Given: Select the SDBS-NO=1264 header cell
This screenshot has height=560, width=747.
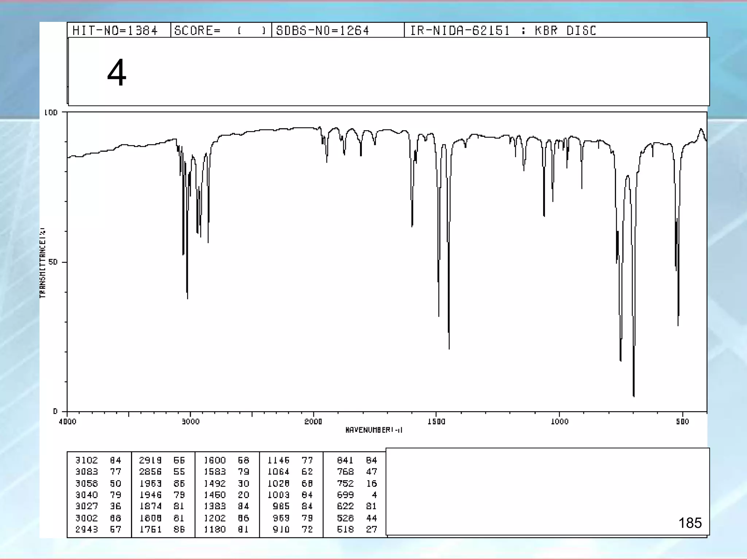Looking at the screenshot, I should (322, 31).
